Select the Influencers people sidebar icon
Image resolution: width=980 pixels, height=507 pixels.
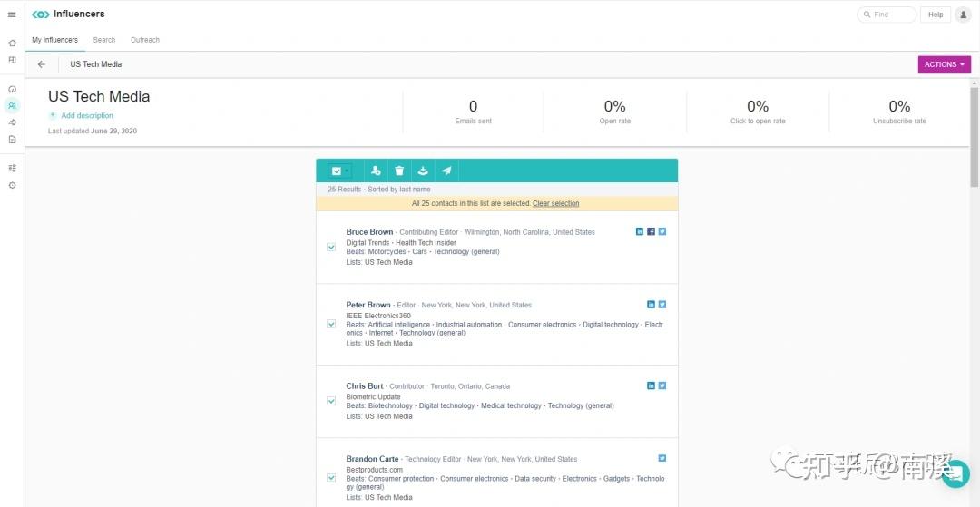[x=12, y=105]
